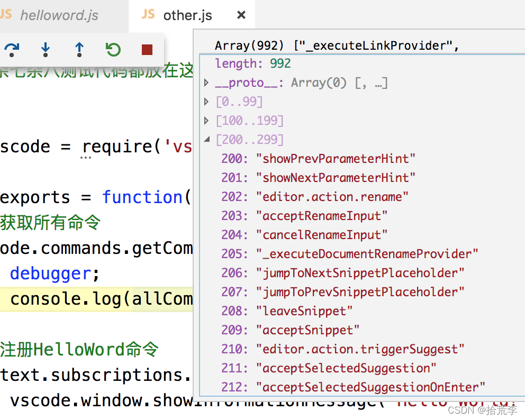Screen dimensions: 525x420
Task: Click the Step Into debug arrow
Action: (46, 50)
